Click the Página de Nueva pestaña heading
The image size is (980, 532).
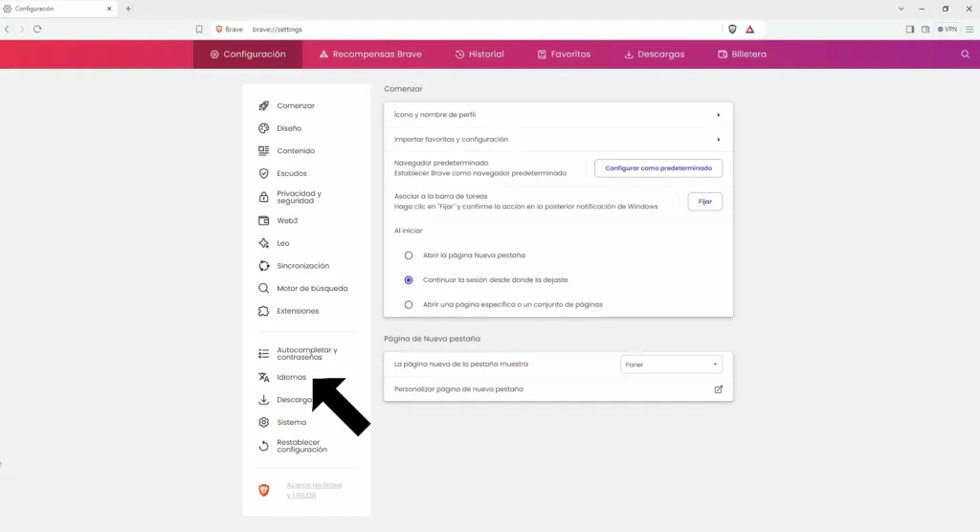(x=432, y=339)
